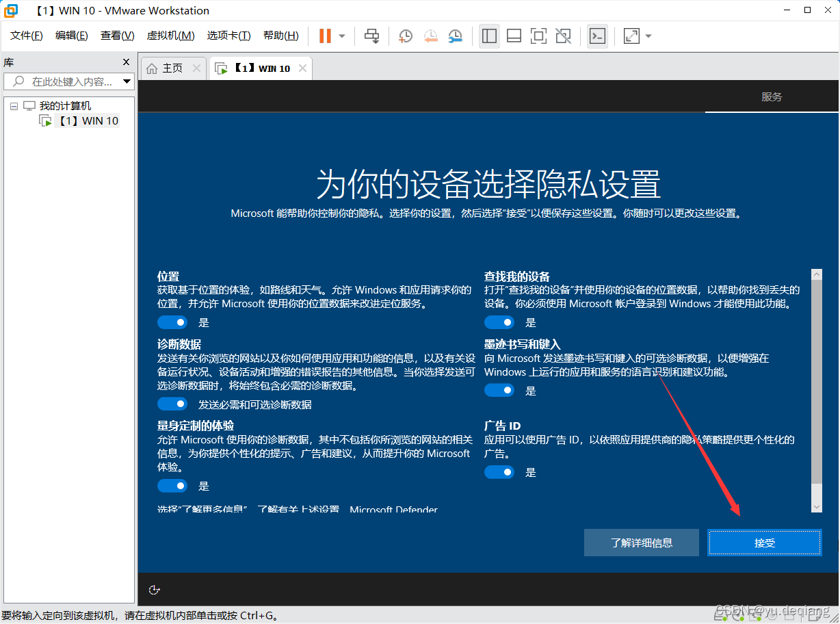Switch to the 【1】WIN 10 tab
This screenshot has height=624, width=840.
[261, 68]
